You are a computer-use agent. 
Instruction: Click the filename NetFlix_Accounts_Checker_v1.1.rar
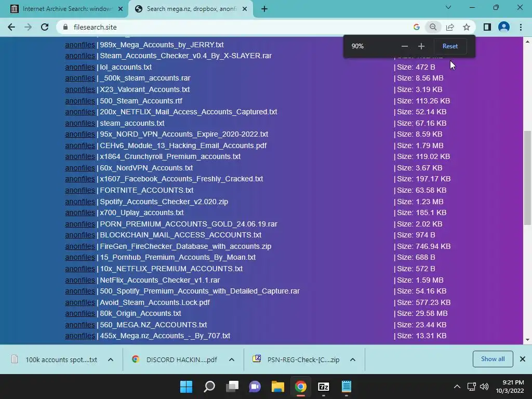click(160, 280)
